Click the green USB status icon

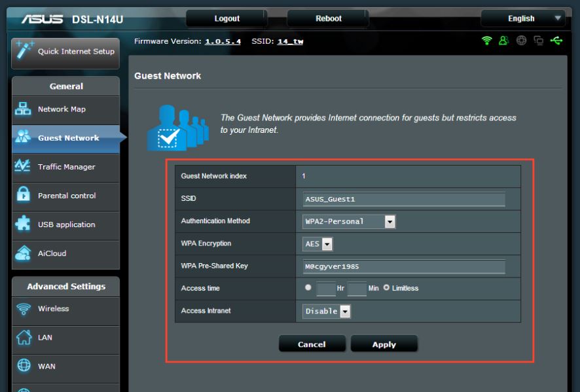(x=556, y=41)
